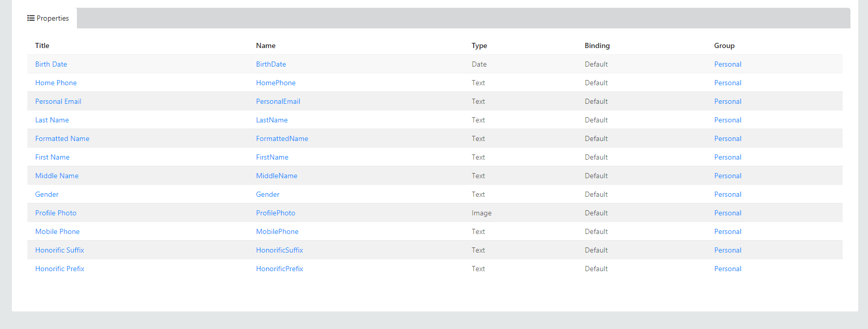This screenshot has height=329, width=868.
Task: Select the LastName name link
Action: click(x=271, y=120)
